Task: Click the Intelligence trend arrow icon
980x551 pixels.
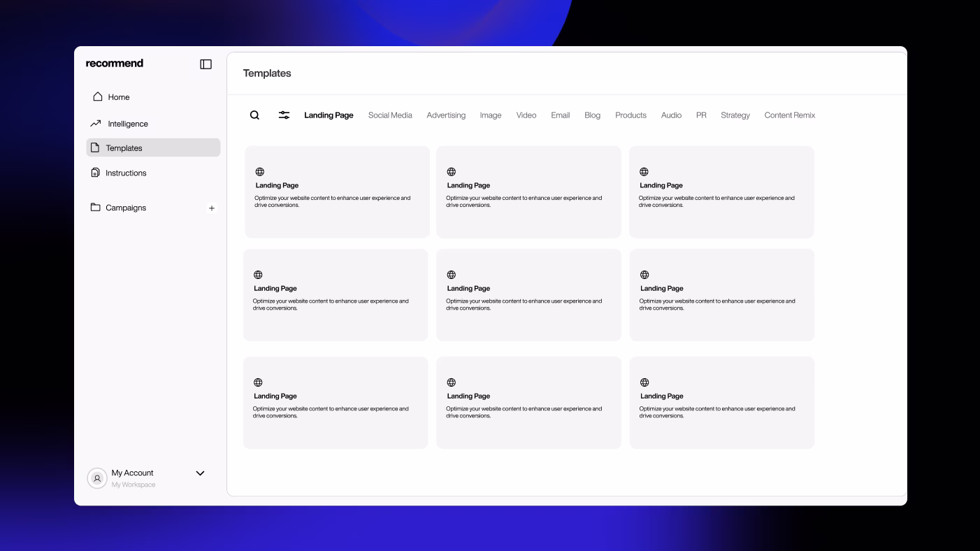Action: click(x=96, y=124)
